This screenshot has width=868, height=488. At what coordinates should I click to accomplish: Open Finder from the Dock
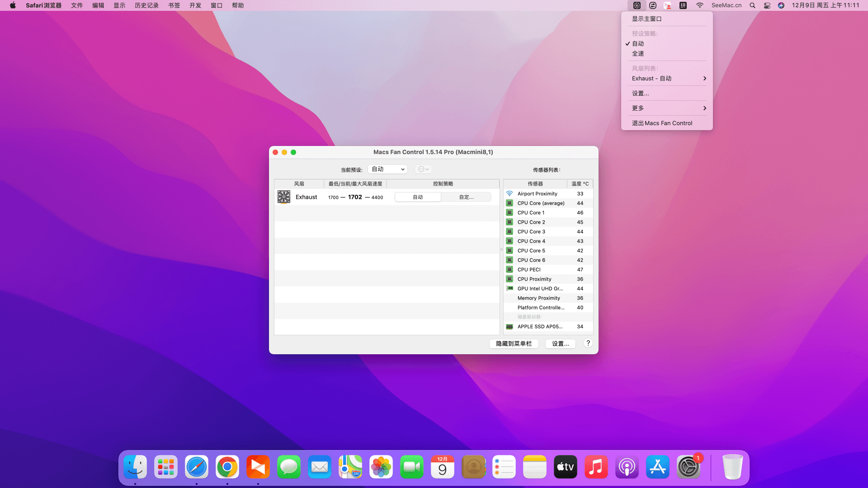(x=135, y=467)
